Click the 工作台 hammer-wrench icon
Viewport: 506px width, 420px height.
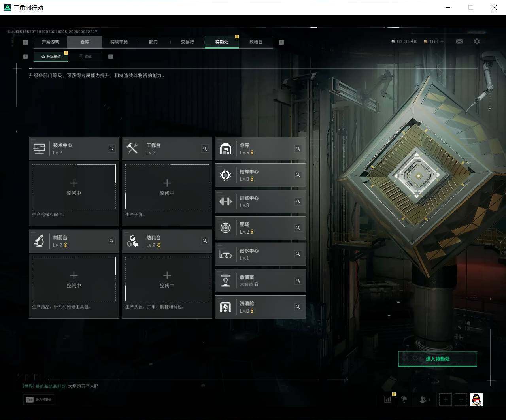[x=132, y=149]
